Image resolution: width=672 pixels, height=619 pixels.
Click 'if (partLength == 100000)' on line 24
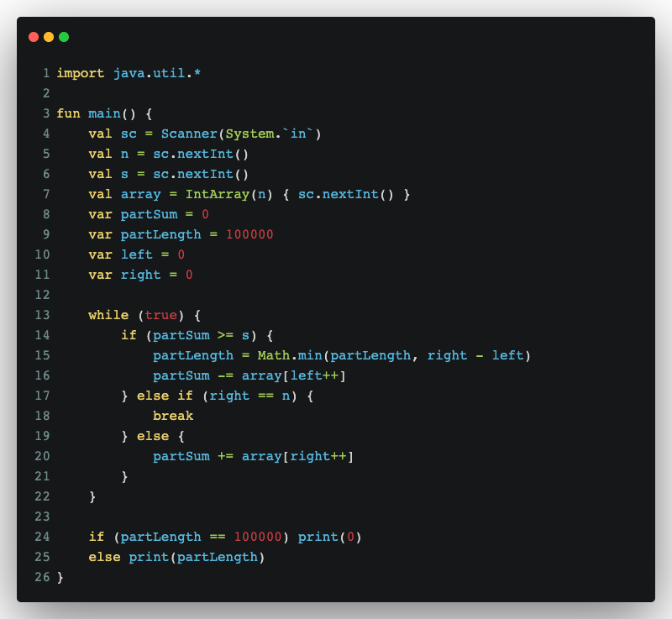[x=189, y=538]
